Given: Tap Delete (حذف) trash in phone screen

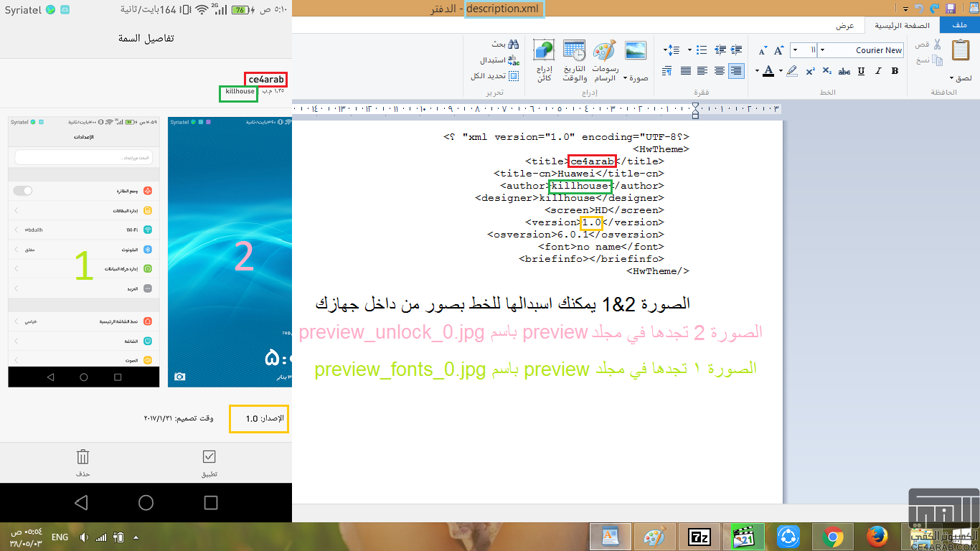Looking at the screenshot, I should point(83,463).
